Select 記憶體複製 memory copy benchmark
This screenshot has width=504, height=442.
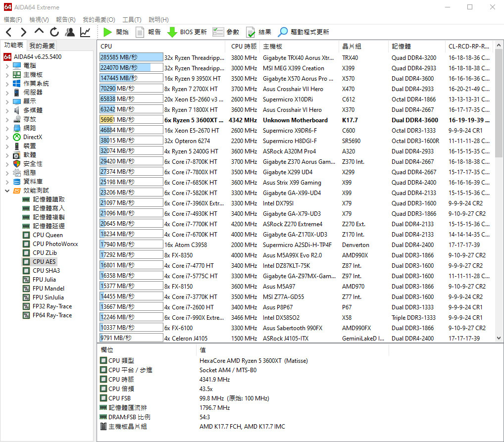point(44,217)
